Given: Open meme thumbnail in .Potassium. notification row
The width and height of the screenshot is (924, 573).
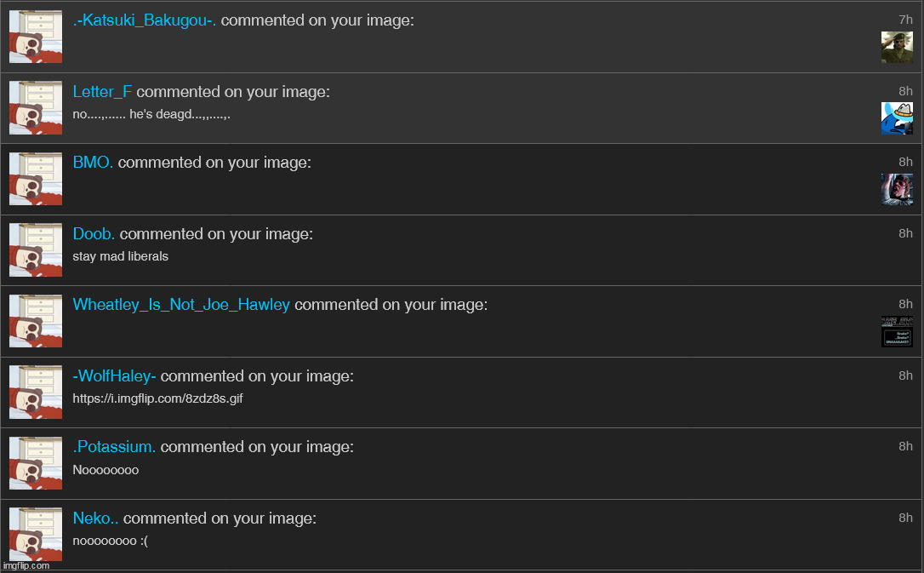Looking at the screenshot, I should (x=36, y=463).
